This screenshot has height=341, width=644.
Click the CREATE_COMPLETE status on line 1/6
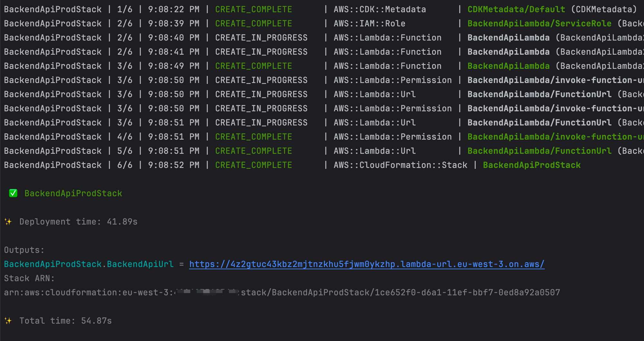(253, 9)
